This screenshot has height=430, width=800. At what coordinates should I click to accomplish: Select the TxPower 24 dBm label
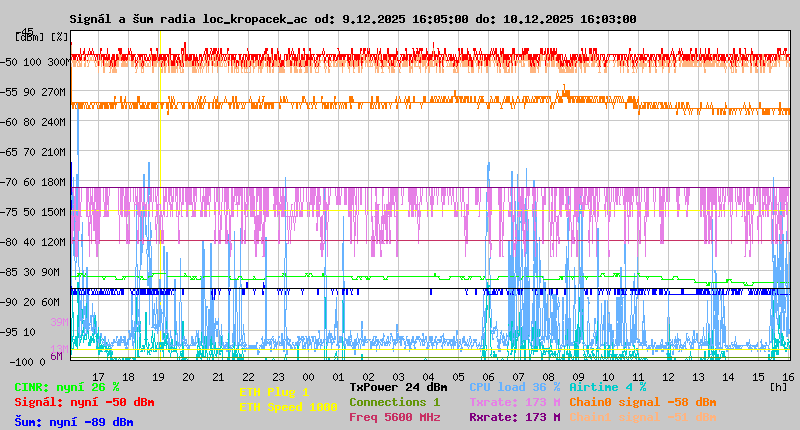(x=398, y=386)
